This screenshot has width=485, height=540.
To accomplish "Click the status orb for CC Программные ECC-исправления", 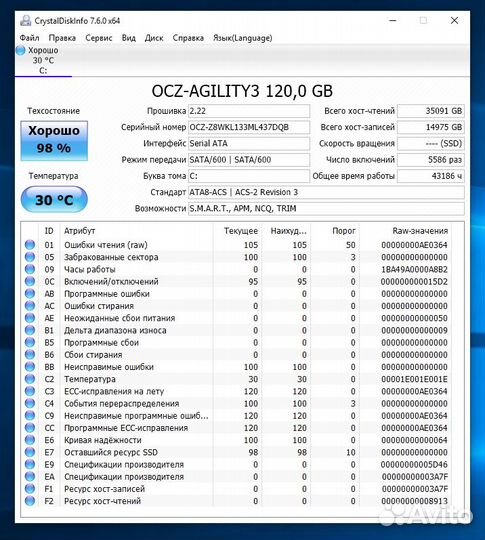I will pos(30,428).
